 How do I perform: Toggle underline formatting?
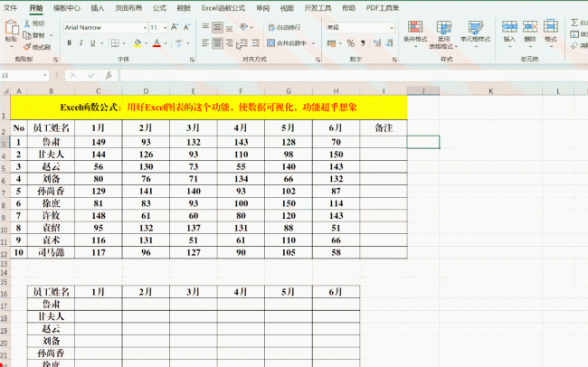tap(92, 43)
